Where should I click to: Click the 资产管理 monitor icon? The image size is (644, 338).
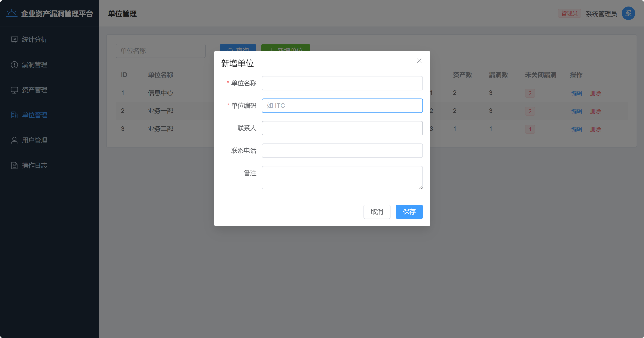point(14,90)
